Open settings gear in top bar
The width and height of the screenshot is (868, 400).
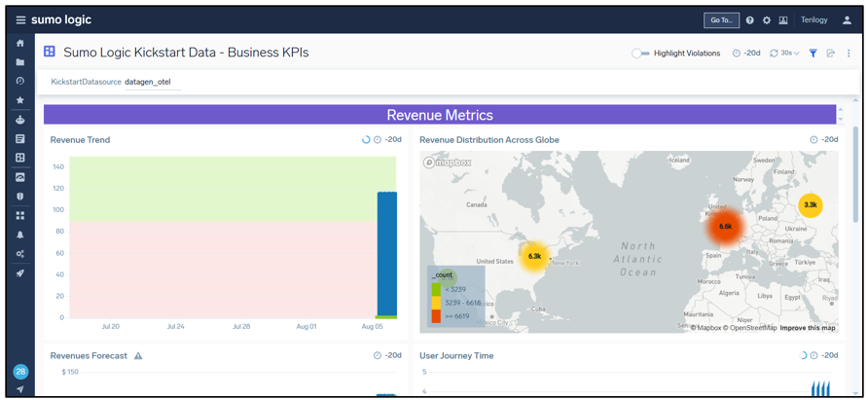[767, 20]
